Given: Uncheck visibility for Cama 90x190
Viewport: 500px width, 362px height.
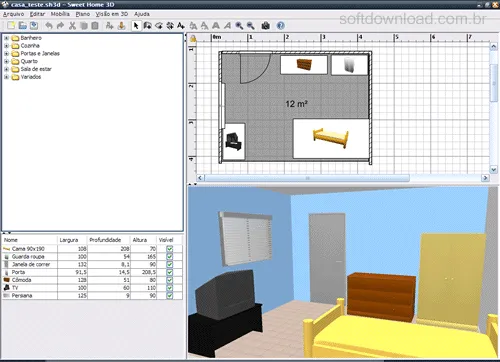Looking at the screenshot, I should pos(170,249).
